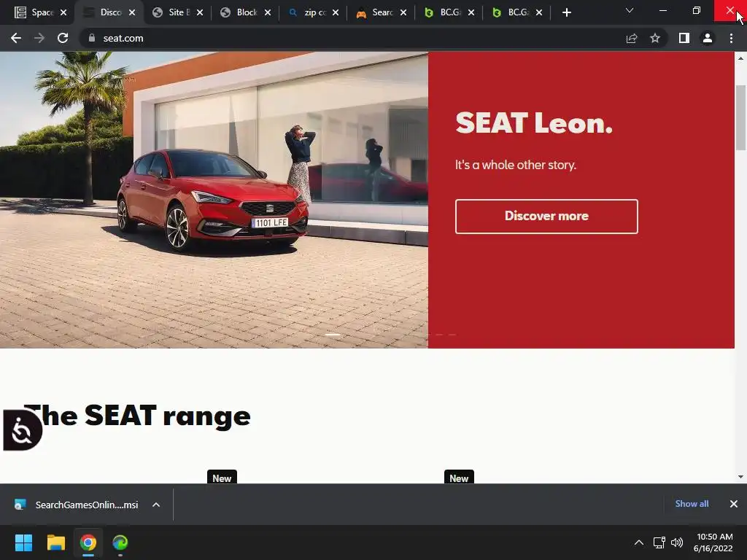
Task: Open the clock and date panel
Action: point(713,542)
